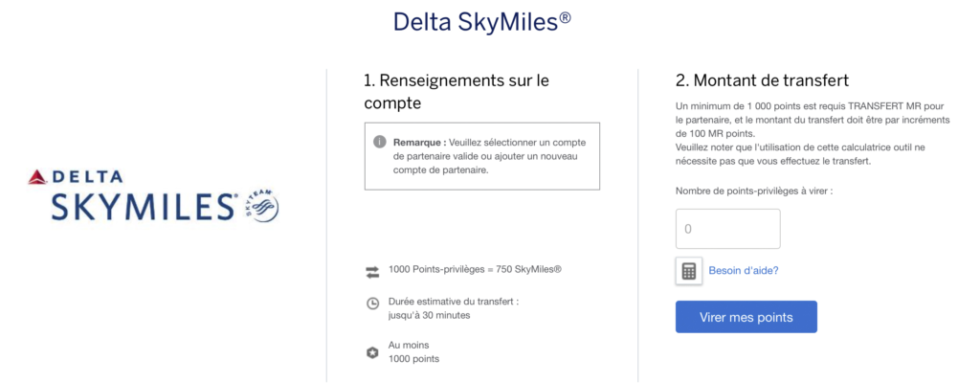The width and height of the screenshot is (980, 383).
Task: Click the clock icon beside transfer duration
Action: coord(372,304)
